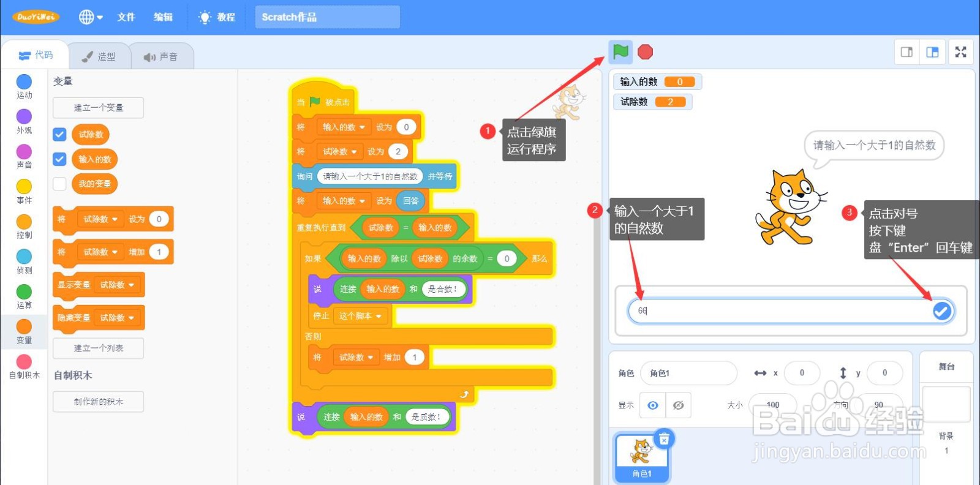Viewport: 980px width, 485px height.
Task: Open variable dropdown in first script 输入的数 设为 0 block
Action: [344, 127]
